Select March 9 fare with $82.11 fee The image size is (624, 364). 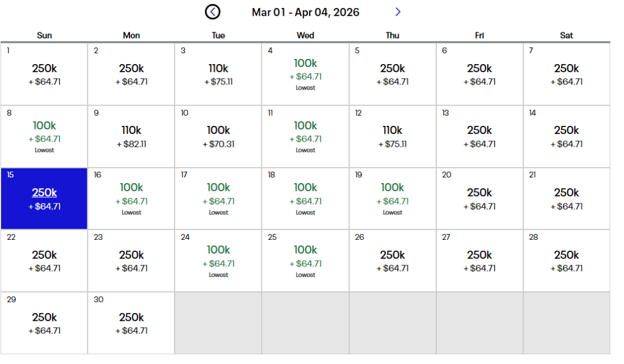pyautogui.click(x=131, y=136)
